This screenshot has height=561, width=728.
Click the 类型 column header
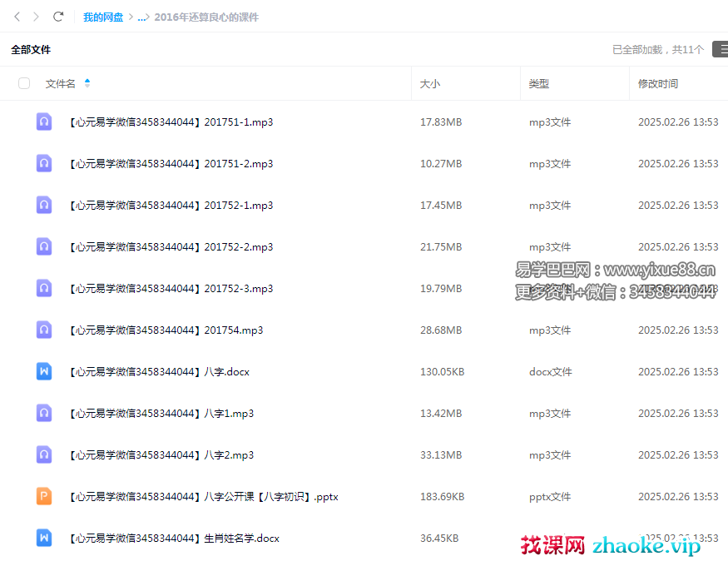click(539, 84)
